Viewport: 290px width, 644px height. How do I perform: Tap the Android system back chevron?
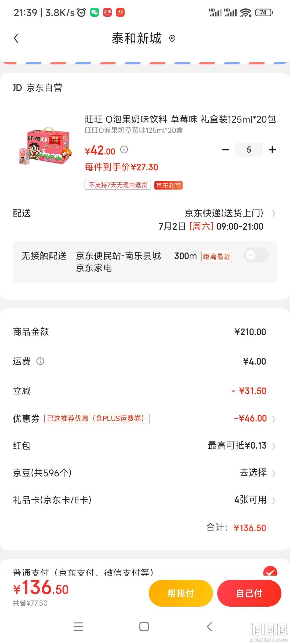tap(209, 627)
